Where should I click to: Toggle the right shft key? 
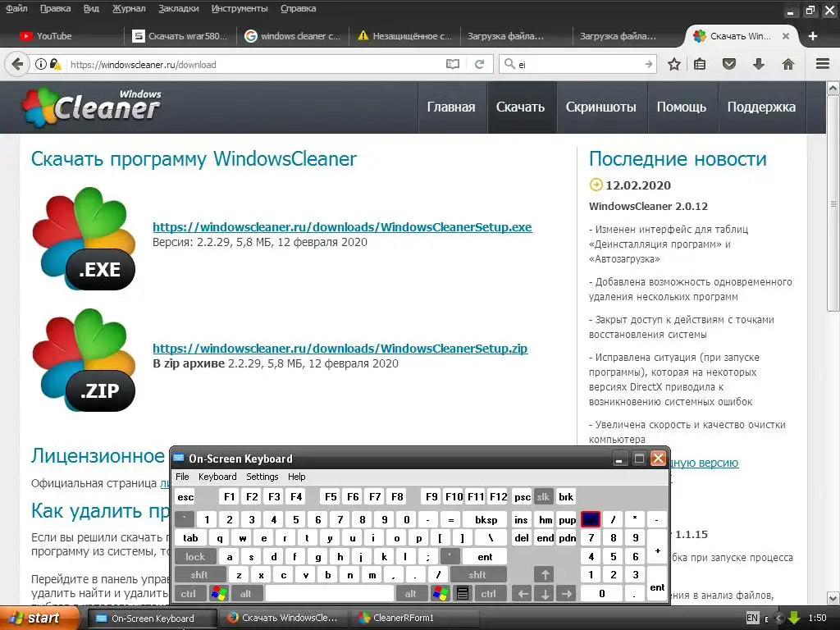(477, 575)
